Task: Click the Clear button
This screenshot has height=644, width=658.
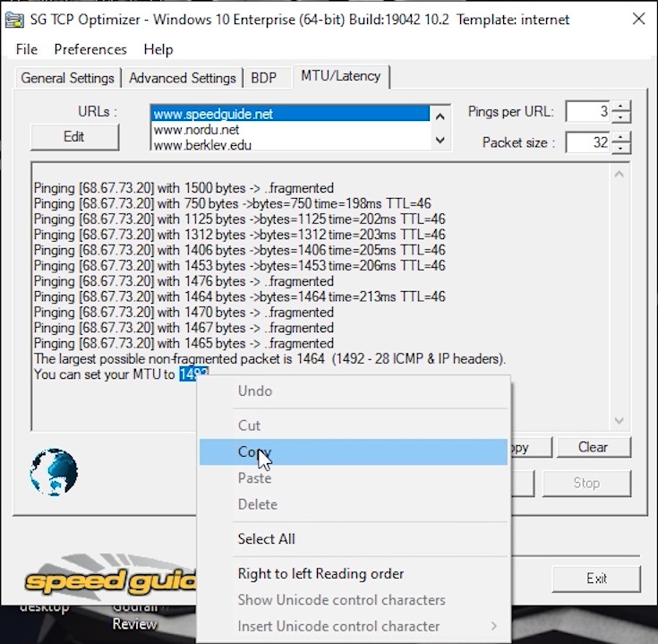Action: (x=594, y=447)
